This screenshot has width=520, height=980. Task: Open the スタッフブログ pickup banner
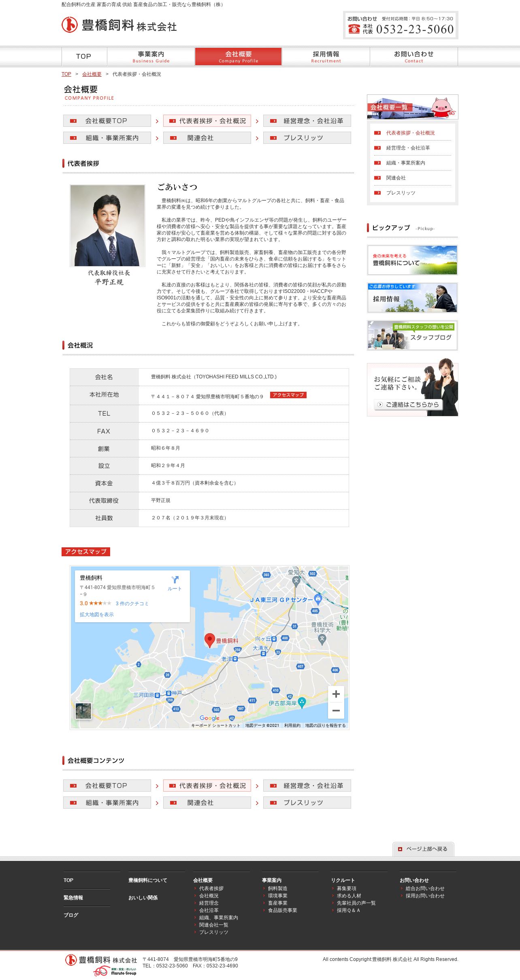[413, 335]
